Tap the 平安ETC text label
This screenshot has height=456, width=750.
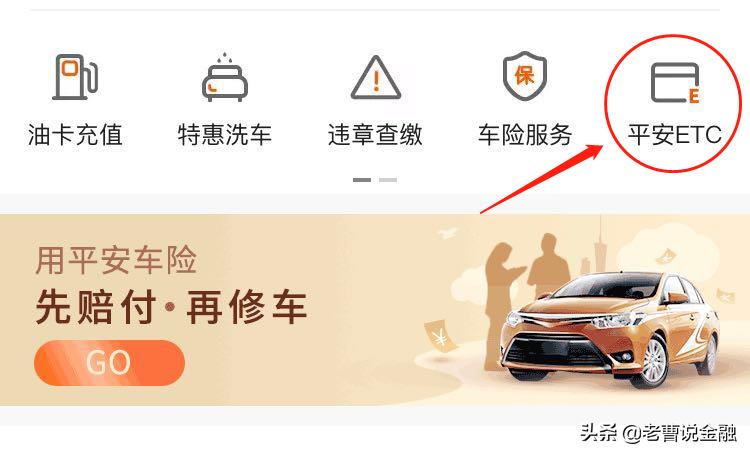[x=675, y=134]
